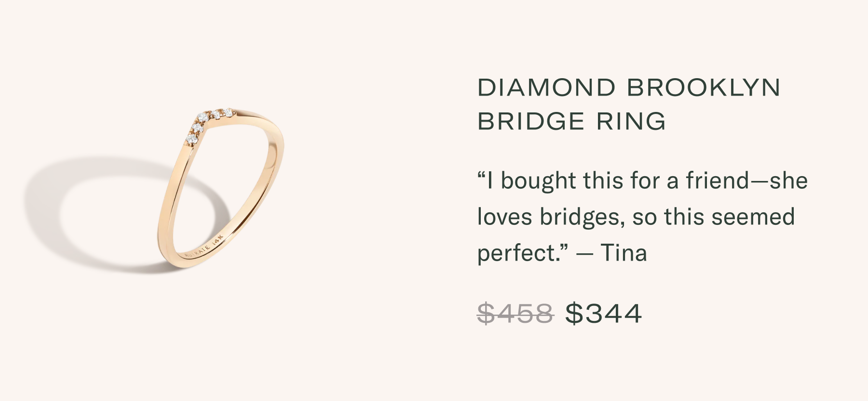Image resolution: width=868 pixels, height=401 pixels.
Task: Click the word BROOKLYN in the title
Action: click(x=703, y=88)
